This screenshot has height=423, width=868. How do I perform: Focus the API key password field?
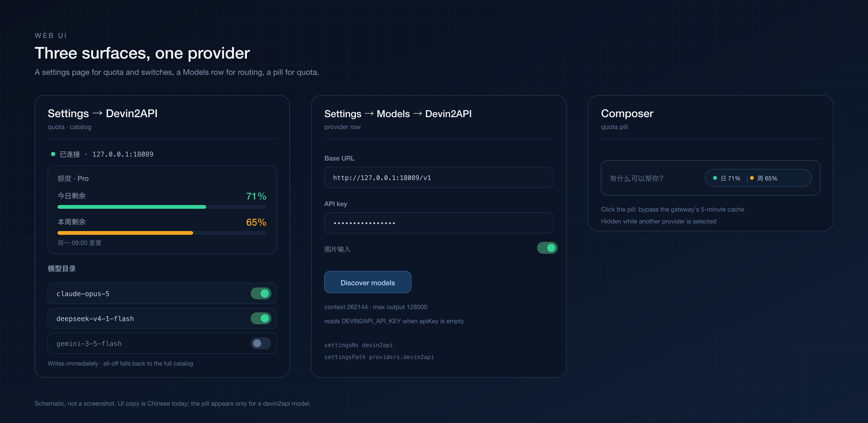pyautogui.click(x=439, y=223)
